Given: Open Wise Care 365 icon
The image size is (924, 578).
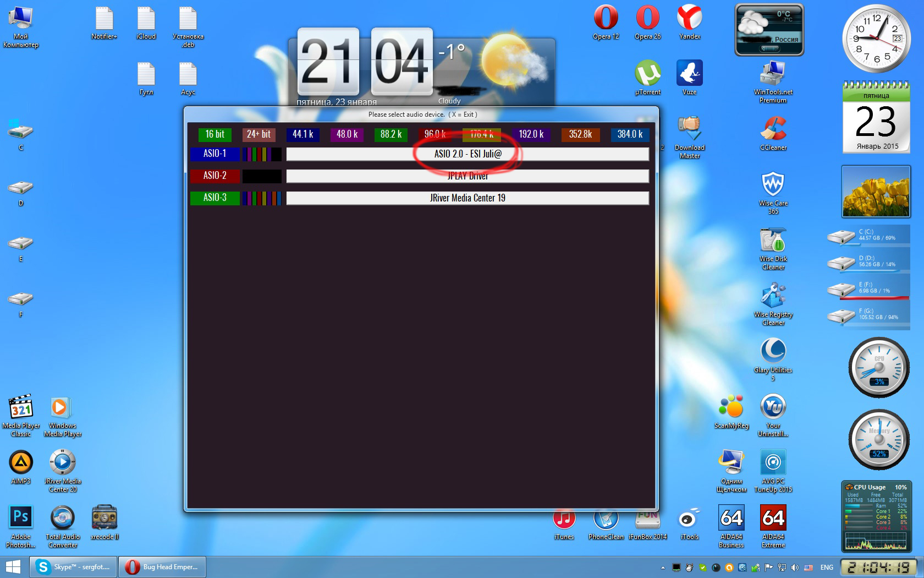Looking at the screenshot, I should (x=773, y=193).
